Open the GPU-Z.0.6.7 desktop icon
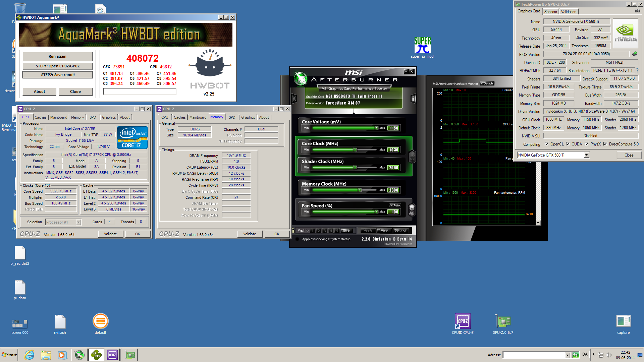 pos(503,324)
